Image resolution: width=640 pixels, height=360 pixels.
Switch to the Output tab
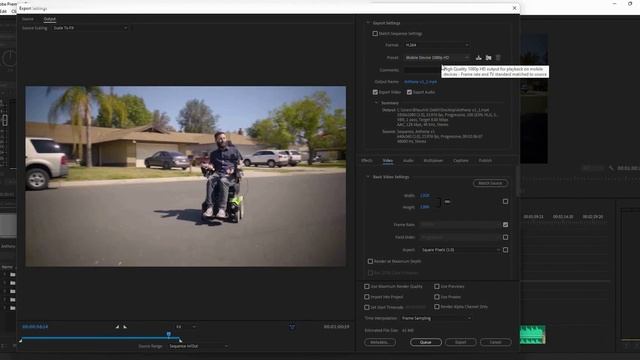click(x=50, y=19)
